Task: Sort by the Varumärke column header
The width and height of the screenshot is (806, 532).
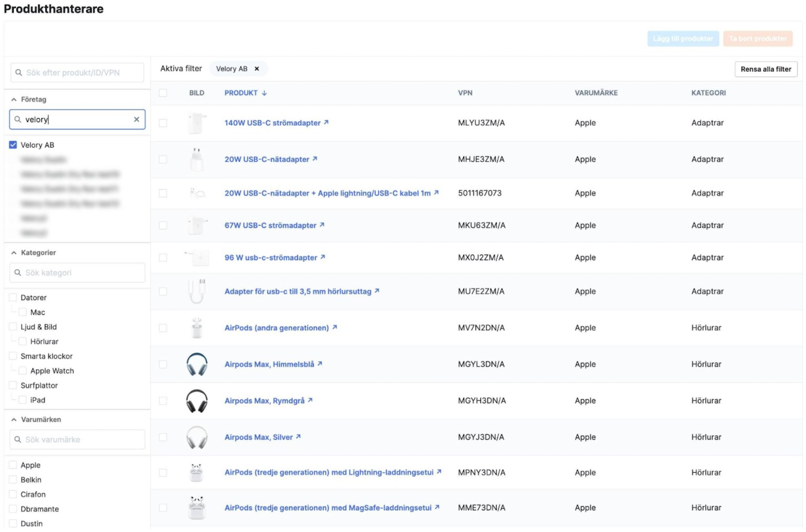Action: (596, 93)
